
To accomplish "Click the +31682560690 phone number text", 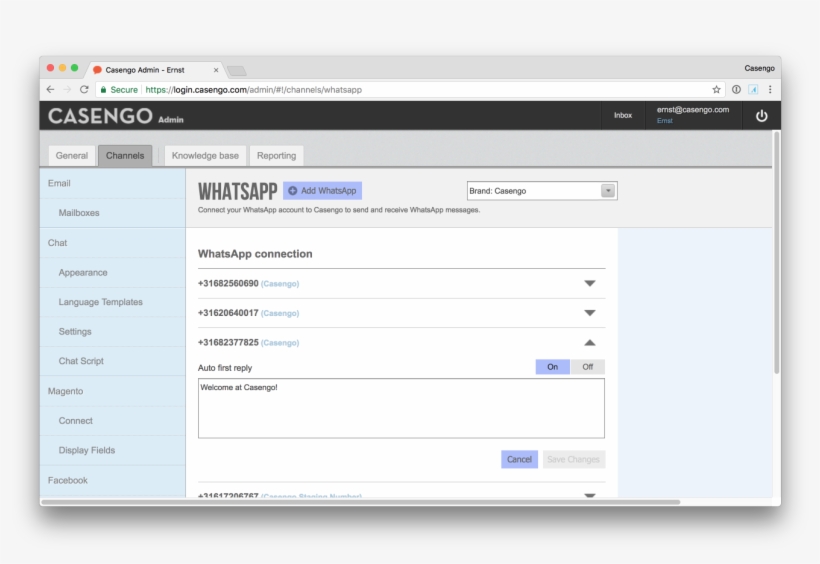I will (228, 284).
